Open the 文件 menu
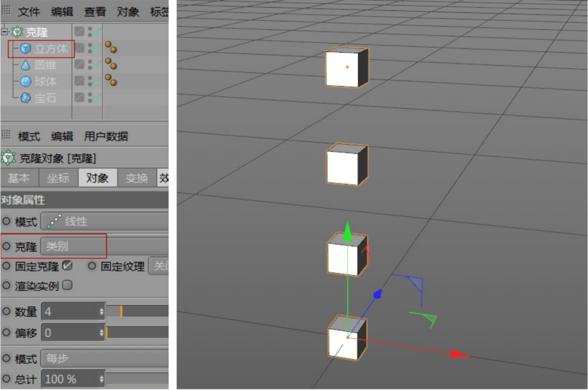The height and width of the screenshot is (390, 588). click(29, 11)
